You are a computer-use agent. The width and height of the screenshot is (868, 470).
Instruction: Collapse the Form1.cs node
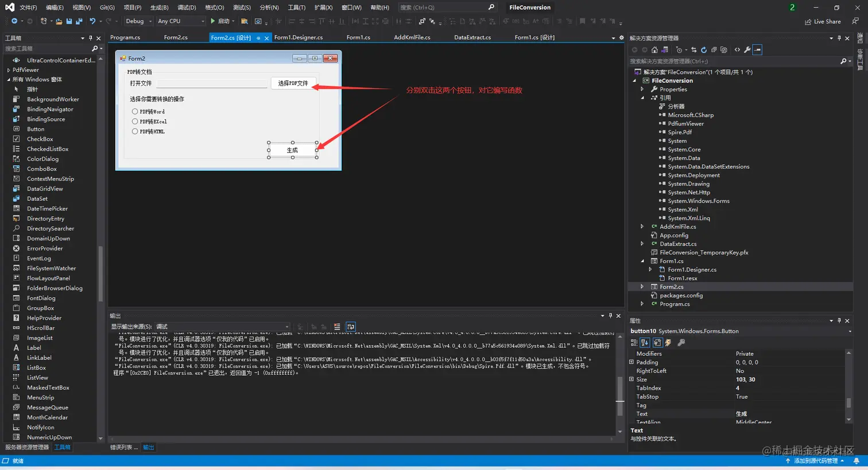point(642,261)
